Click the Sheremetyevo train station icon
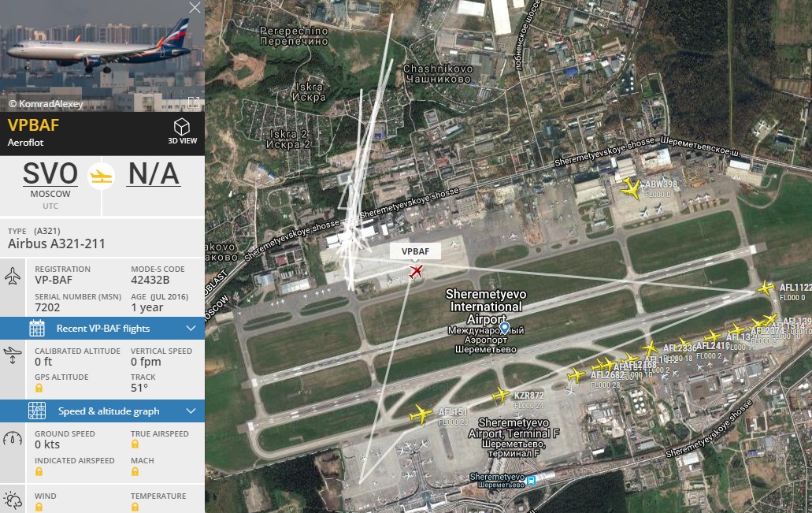Image resolution: width=812 pixels, height=513 pixels. click(x=531, y=481)
